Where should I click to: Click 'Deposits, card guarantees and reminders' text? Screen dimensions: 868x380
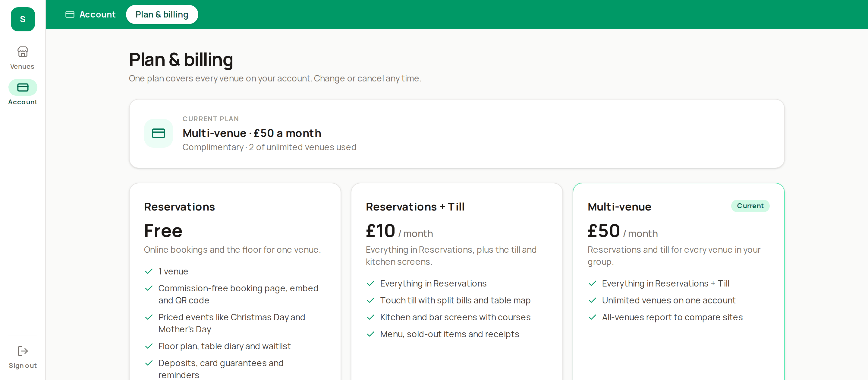tap(221, 369)
